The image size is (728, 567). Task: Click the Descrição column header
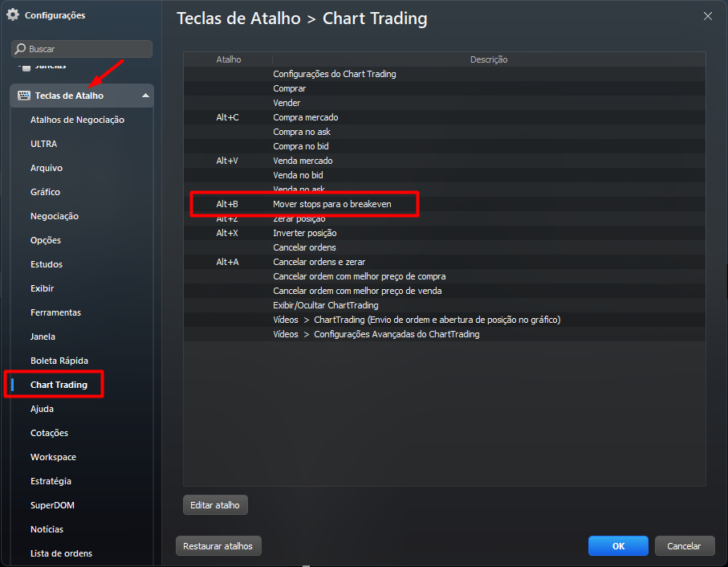489,59
